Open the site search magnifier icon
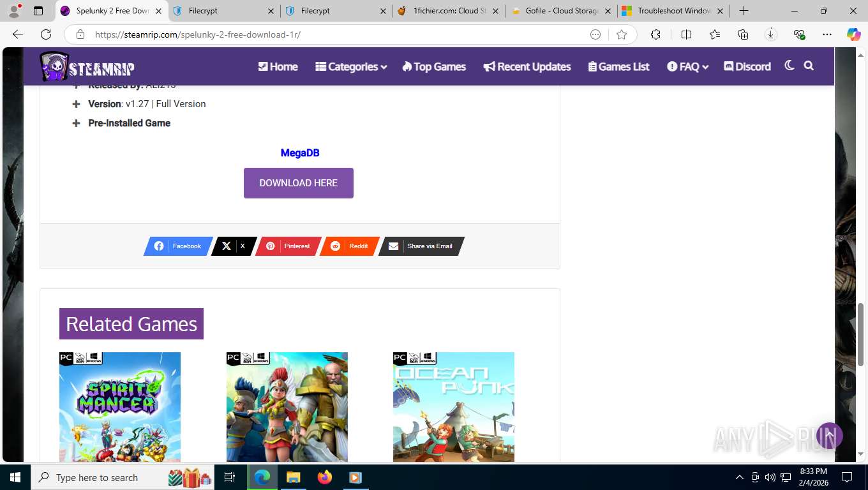The image size is (868, 490). [809, 66]
